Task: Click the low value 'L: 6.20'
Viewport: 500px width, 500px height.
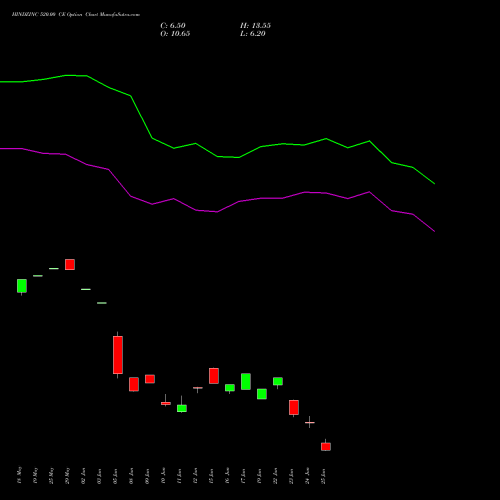Action: tap(253, 34)
